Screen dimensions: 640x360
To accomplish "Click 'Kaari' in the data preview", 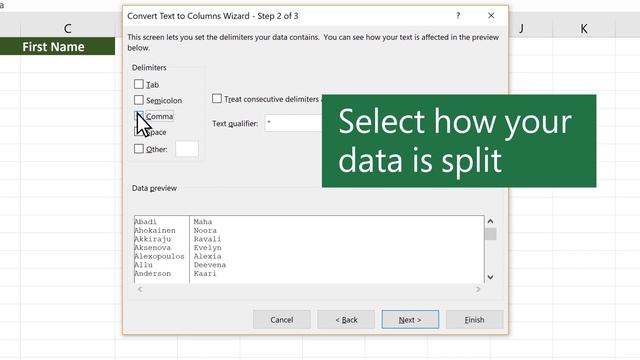I will [x=205, y=273].
